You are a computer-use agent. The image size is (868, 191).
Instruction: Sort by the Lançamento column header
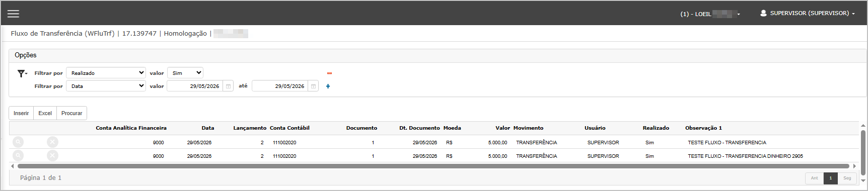250,128
